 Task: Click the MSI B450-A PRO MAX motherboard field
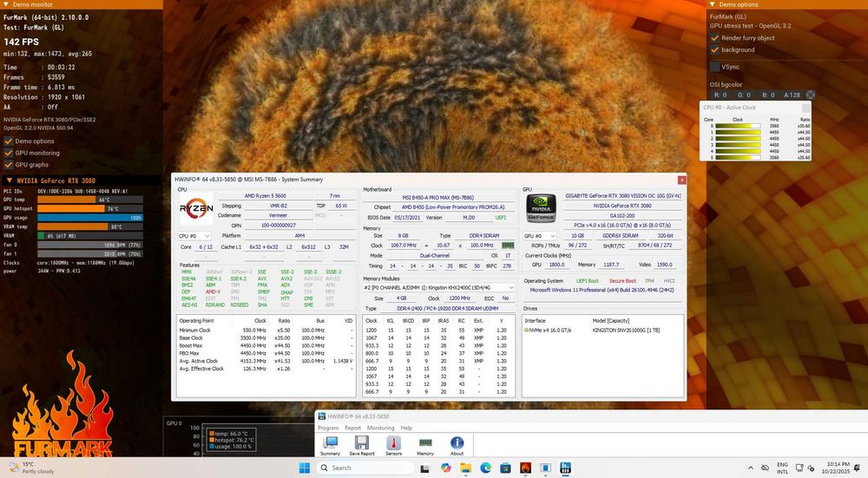coord(437,198)
